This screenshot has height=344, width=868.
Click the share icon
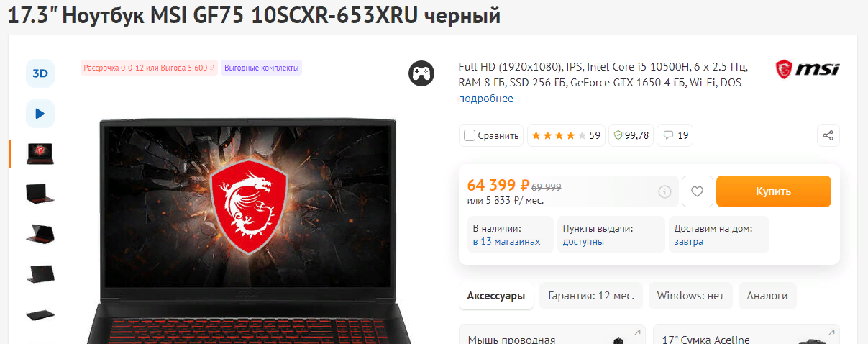click(828, 135)
